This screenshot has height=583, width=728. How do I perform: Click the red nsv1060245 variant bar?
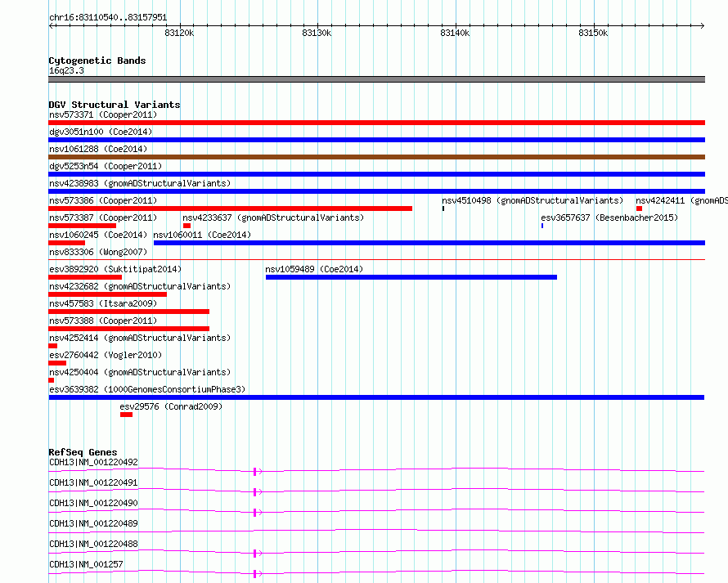pyautogui.click(x=67, y=243)
